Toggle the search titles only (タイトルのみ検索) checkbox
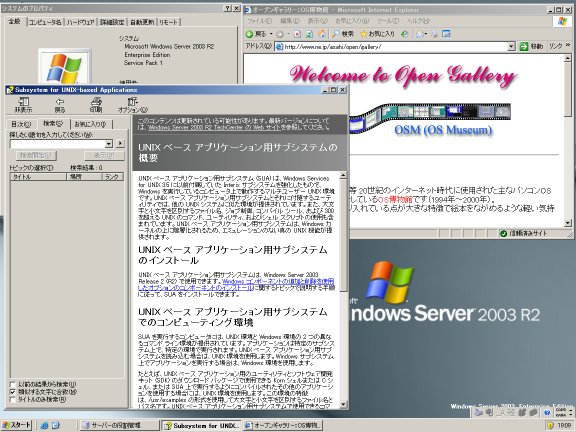 coord(12,399)
